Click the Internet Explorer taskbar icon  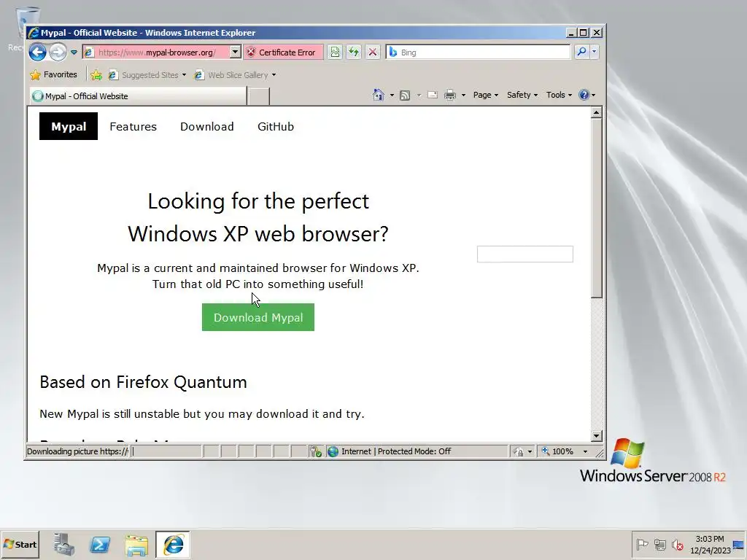point(173,544)
